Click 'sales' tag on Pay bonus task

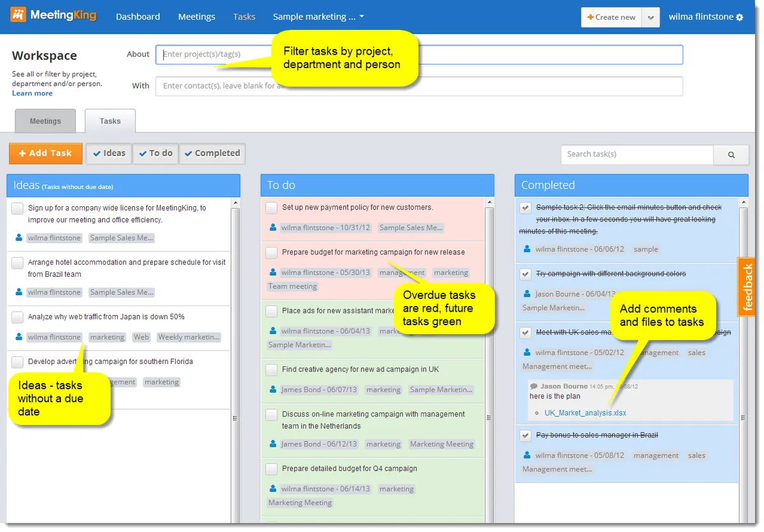pyautogui.click(x=697, y=456)
